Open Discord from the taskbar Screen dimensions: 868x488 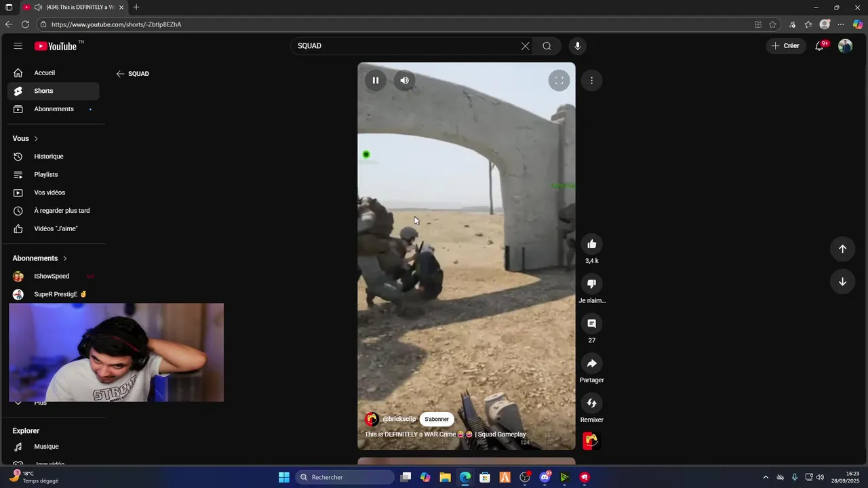545,477
